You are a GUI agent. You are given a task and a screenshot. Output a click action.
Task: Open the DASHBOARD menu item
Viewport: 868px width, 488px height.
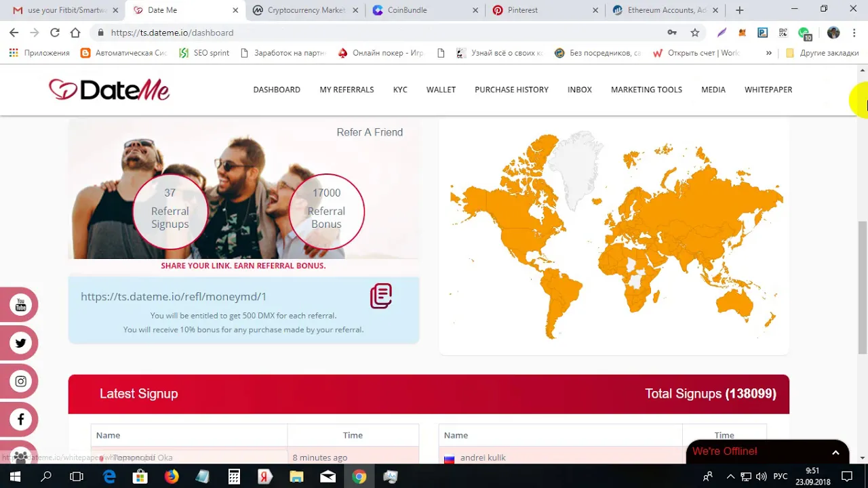pyautogui.click(x=277, y=89)
